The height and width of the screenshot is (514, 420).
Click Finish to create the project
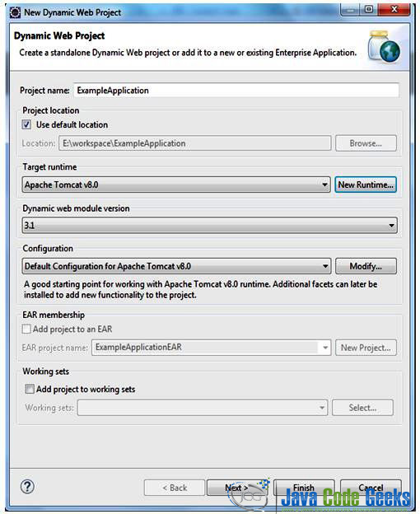(x=304, y=488)
